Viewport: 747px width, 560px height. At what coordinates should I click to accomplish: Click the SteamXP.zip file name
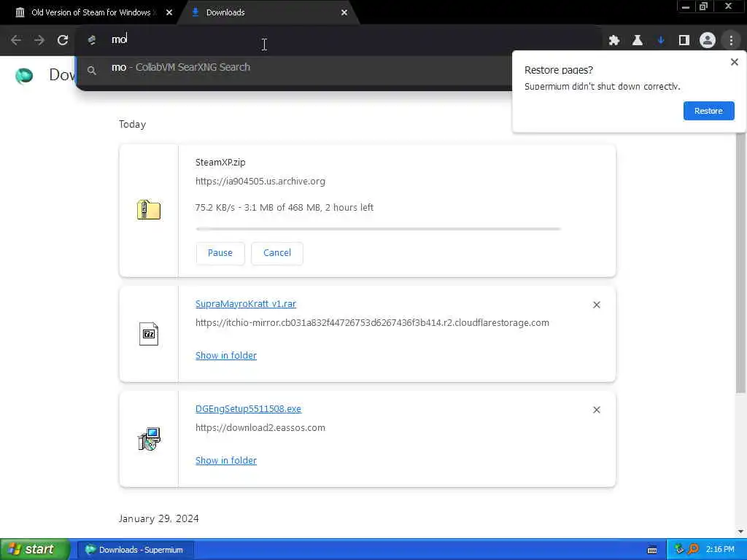(x=220, y=163)
